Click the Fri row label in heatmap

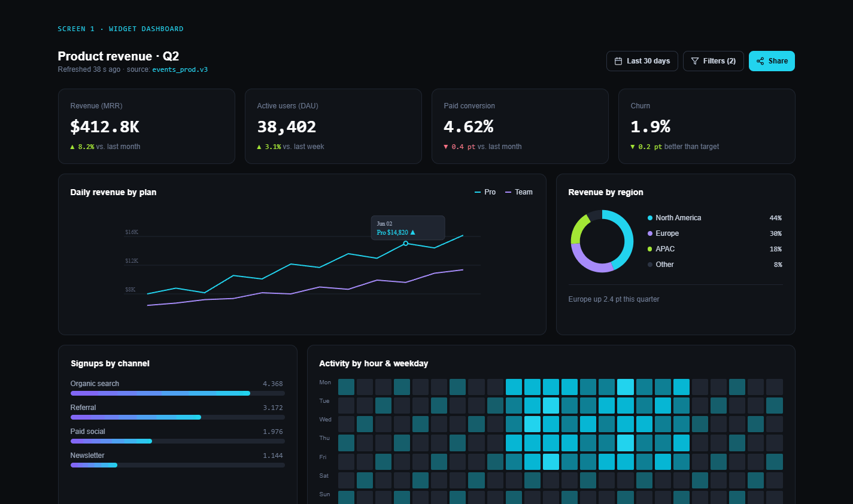tap(323, 457)
